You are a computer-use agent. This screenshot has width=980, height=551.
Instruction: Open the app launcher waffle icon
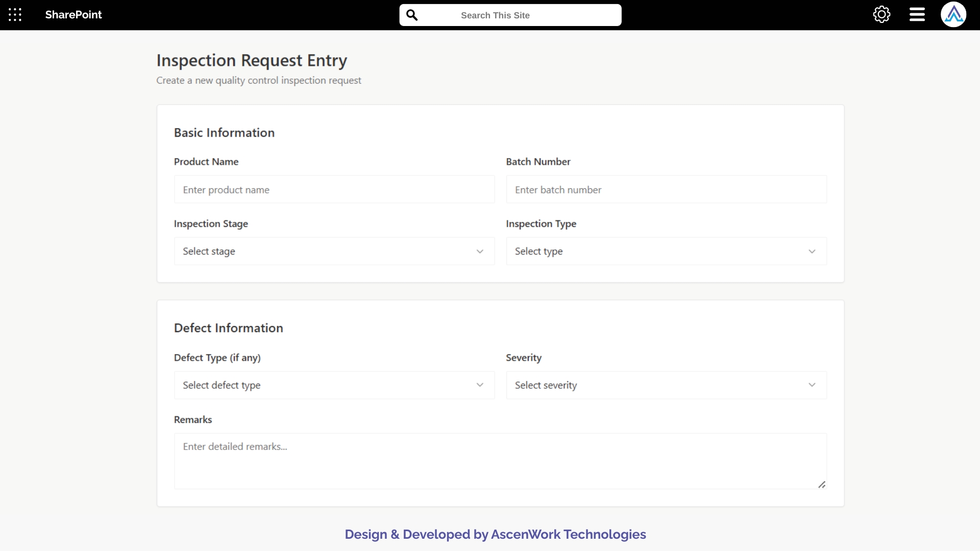tap(15, 15)
